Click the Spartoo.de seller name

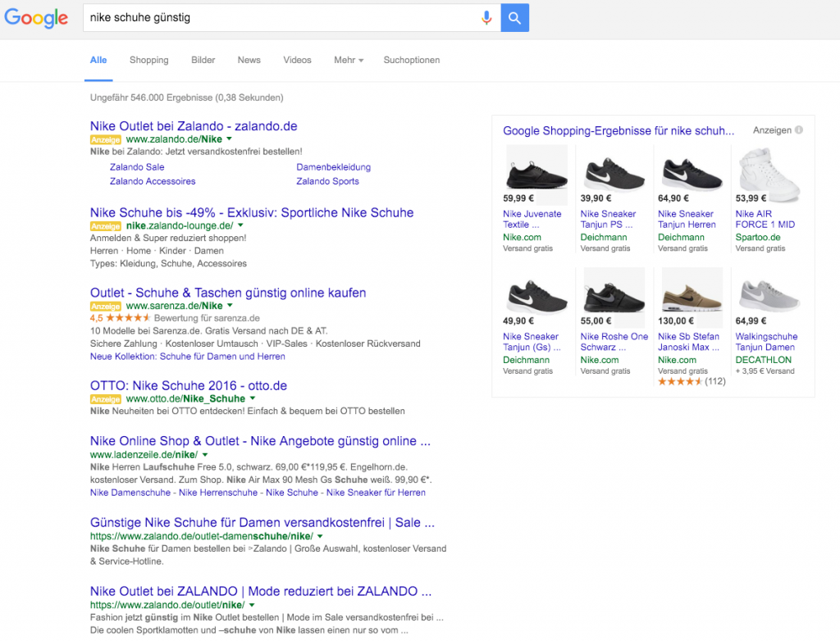coord(758,237)
